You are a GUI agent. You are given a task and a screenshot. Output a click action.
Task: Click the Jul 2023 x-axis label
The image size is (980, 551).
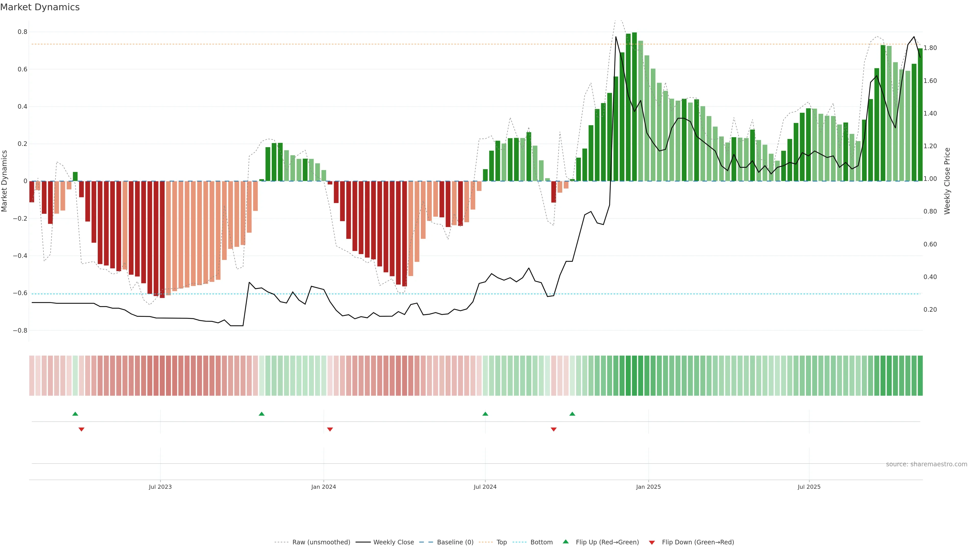(x=160, y=487)
